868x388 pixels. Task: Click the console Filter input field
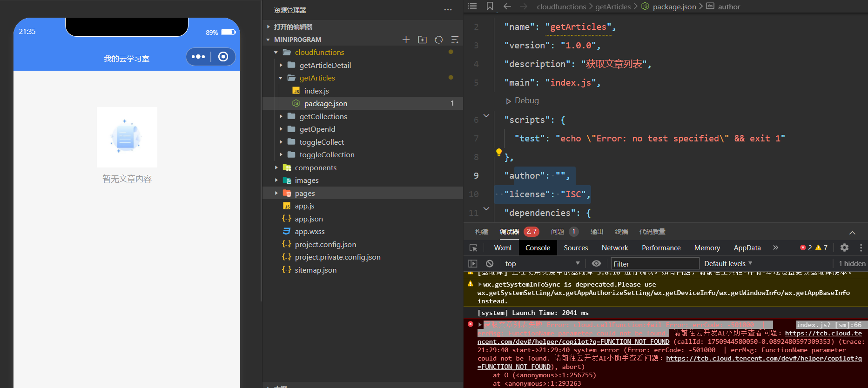(655, 264)
